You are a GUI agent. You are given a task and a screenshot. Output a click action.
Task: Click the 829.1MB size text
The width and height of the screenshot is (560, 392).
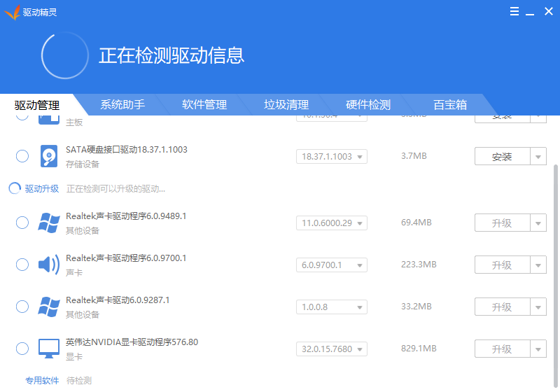pos(419,349)
